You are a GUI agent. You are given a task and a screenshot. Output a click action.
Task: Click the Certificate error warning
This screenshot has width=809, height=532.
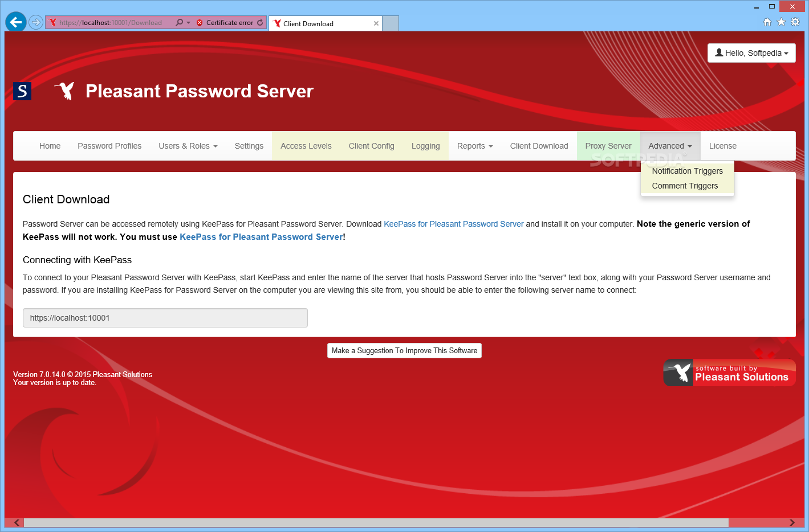coord(225,23)
